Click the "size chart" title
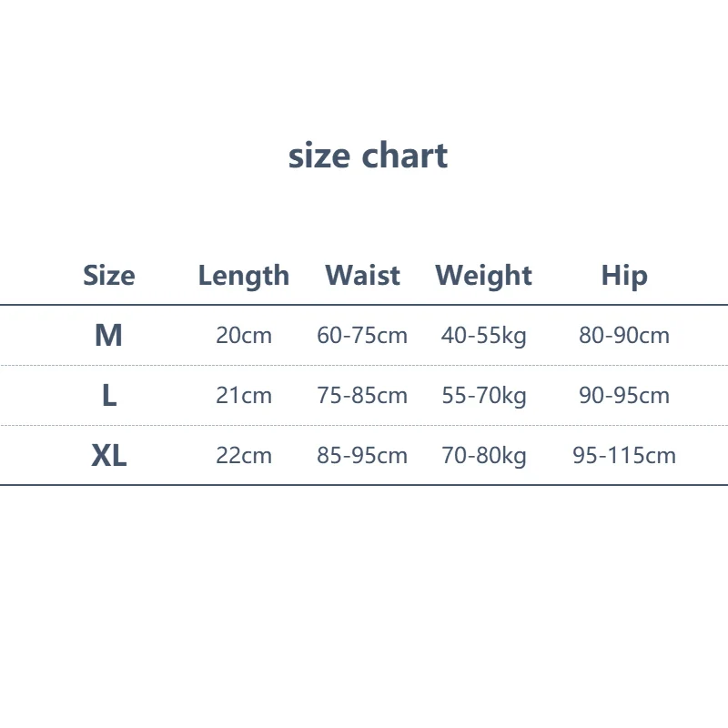The width and height of the screenshot is (728, 728). pos(368,156)
